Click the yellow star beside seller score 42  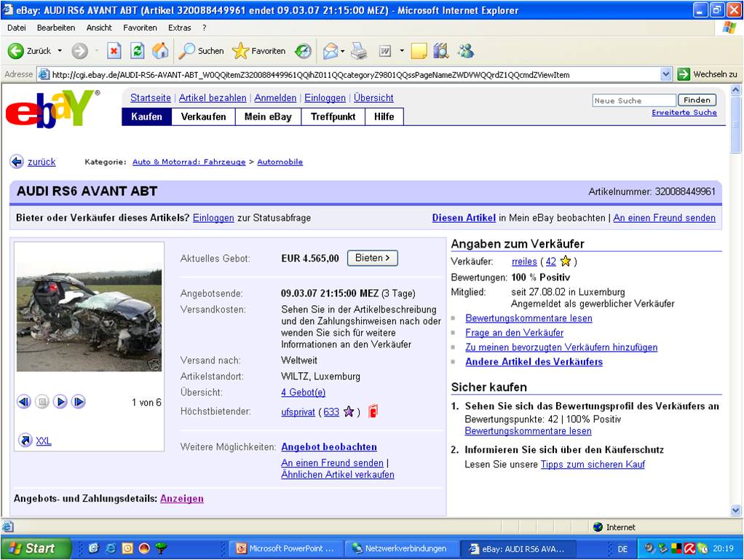tap(565, 261)
